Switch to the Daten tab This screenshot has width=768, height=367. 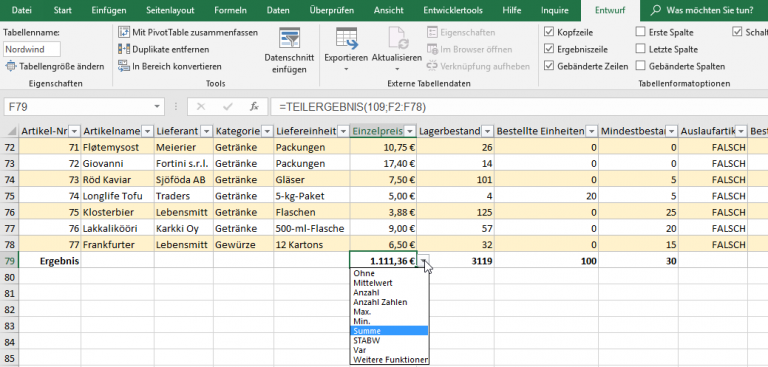click(278, 10)
